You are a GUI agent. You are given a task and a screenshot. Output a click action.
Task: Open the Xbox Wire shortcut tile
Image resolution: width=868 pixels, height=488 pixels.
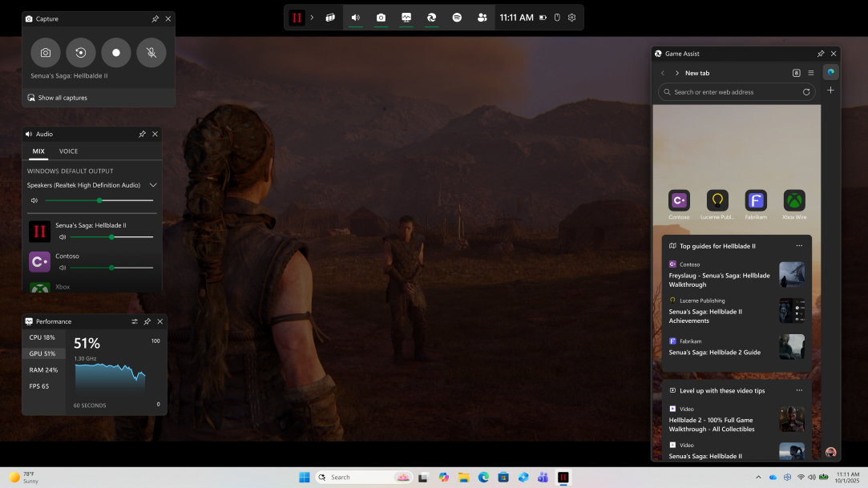click(793, 201)
